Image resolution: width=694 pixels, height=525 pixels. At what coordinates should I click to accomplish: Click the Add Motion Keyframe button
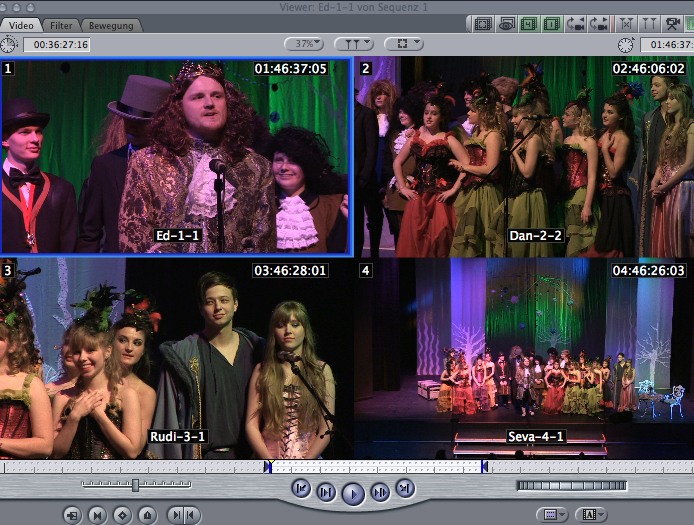tap(123, 515)
